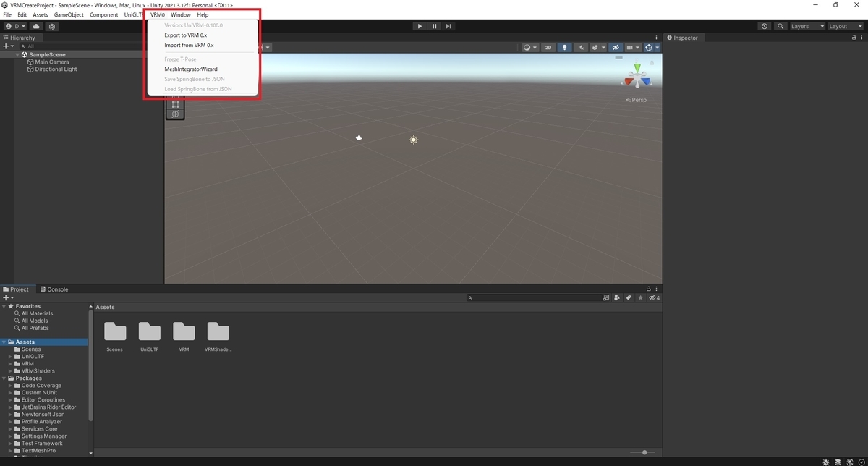
Task: Select Directional Light in Hierarchy
Action: (x=56, y=69)
